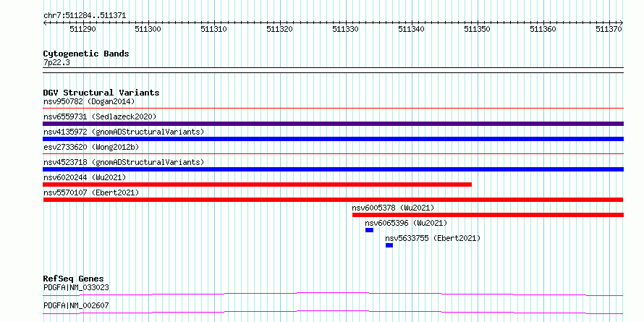Click the chr7:511284..511371 region label
The width and height of the screenshot is (644, 322).
pos(85,16)
